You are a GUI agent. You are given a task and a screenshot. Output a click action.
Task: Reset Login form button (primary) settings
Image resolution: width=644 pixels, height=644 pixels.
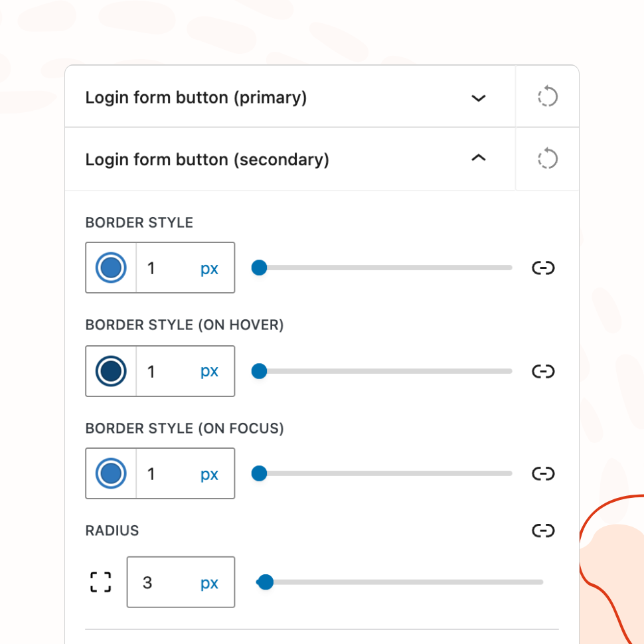pos(547,97)
